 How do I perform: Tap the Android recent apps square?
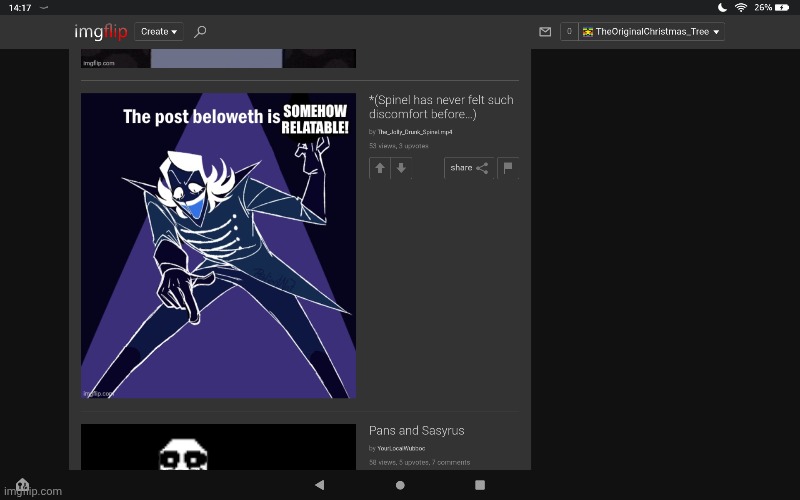[x=480, y=485]
